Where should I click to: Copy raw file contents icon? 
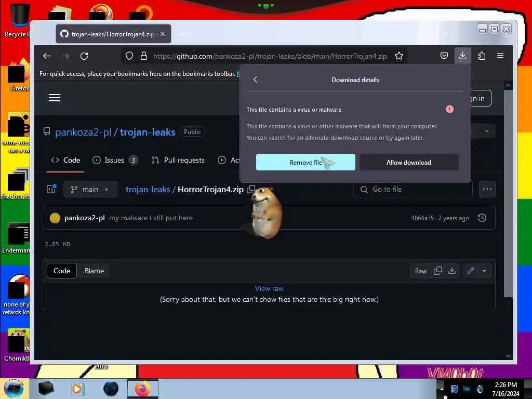[x=437, y=271]
